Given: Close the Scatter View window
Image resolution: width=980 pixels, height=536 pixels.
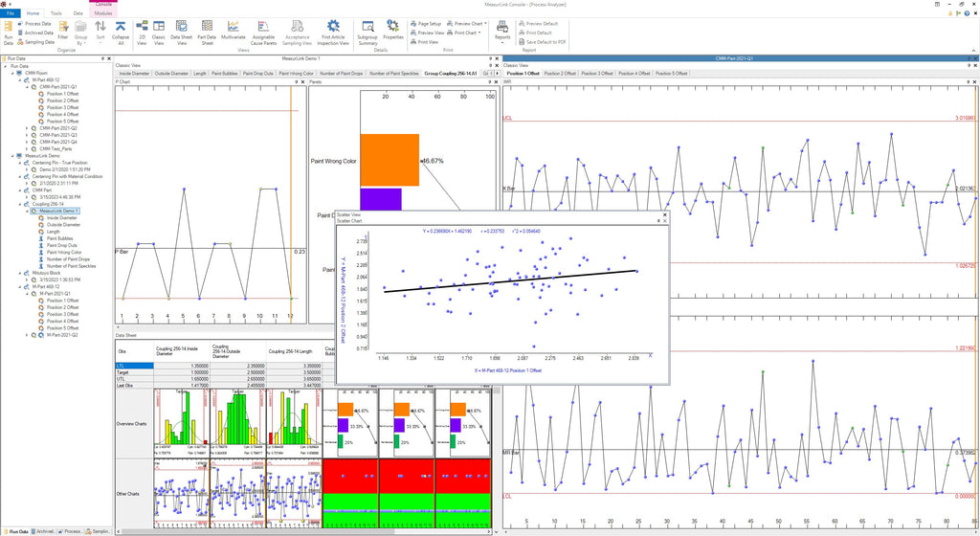Looking at the screenshot, I should tap(663, 214).
